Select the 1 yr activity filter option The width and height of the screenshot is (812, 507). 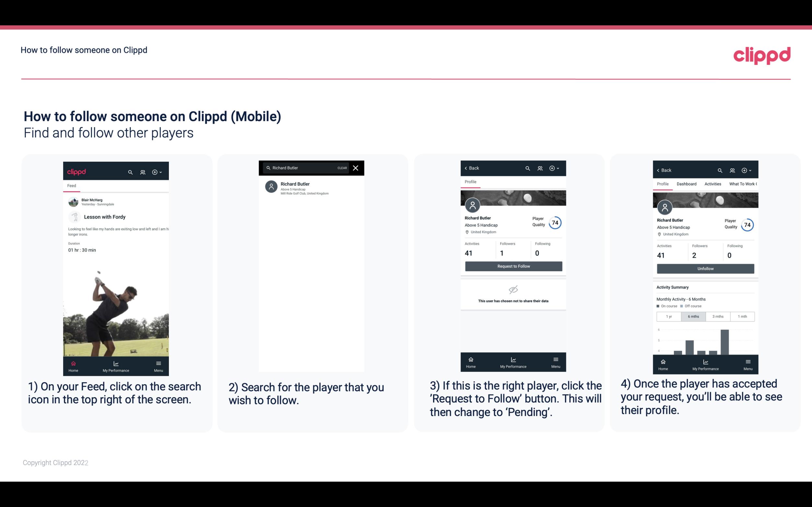click(x=669, y=316)
